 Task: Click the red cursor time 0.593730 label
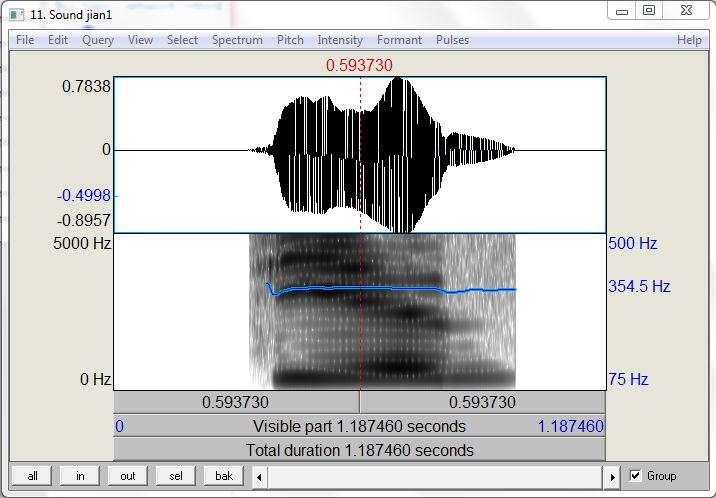click(359, 65)
